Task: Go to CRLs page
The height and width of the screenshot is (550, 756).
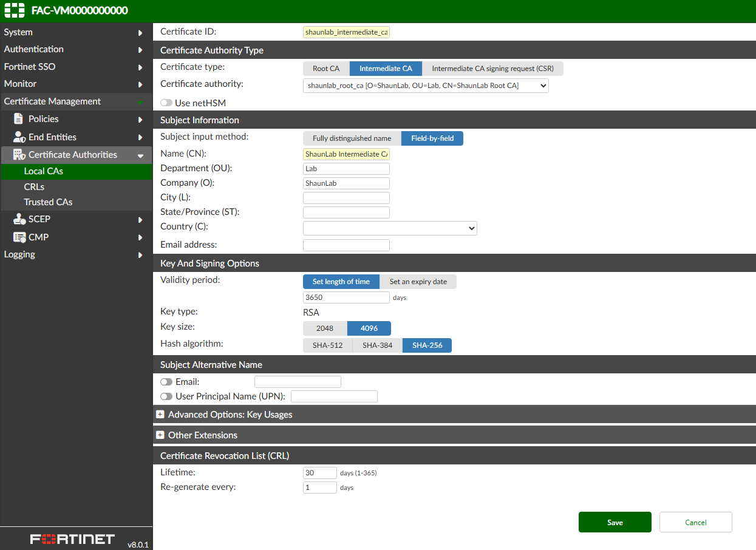Action: (x=76, y=187)
